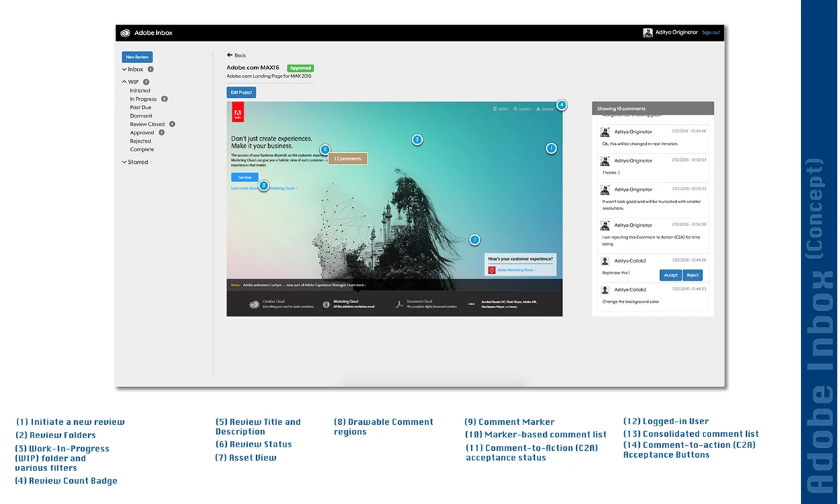
Task: Click the red Adobe logo in asset
Action: click(x=237, y=113)
